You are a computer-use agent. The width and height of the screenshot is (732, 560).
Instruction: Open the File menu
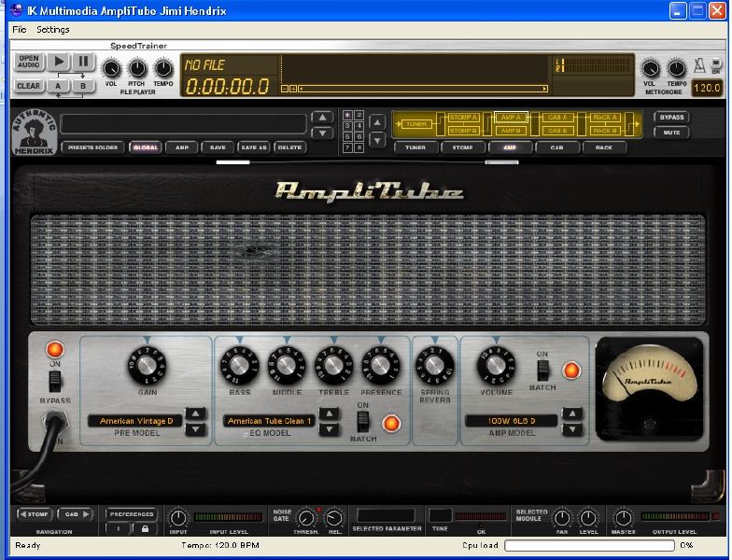pyautogui.click(x=19, y=30)
